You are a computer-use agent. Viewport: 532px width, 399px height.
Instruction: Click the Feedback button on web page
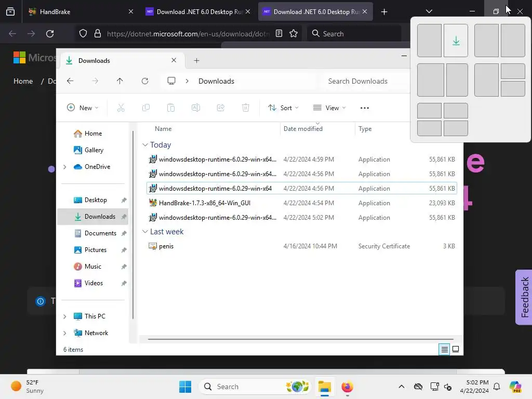[x=524, y=297]
